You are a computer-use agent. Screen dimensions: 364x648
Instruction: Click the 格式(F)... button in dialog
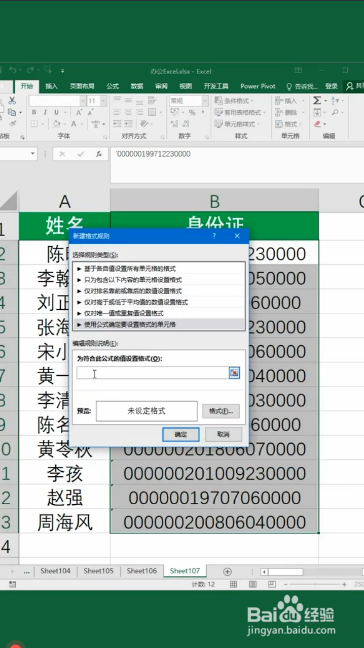click(221, 411)
